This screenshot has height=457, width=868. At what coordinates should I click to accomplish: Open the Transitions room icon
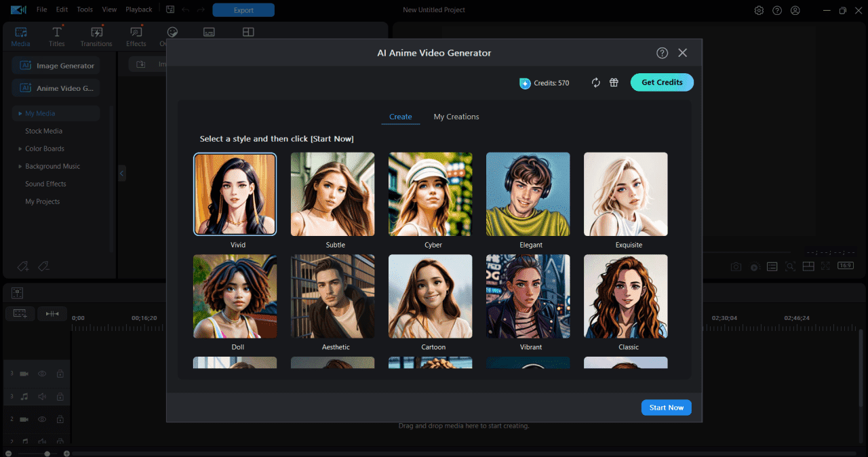(96, 32)
